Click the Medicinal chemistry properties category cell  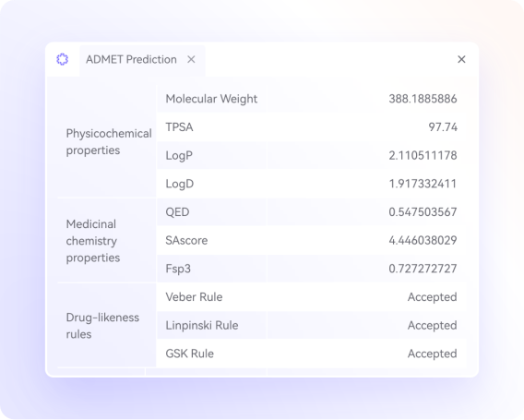[107, 240]
